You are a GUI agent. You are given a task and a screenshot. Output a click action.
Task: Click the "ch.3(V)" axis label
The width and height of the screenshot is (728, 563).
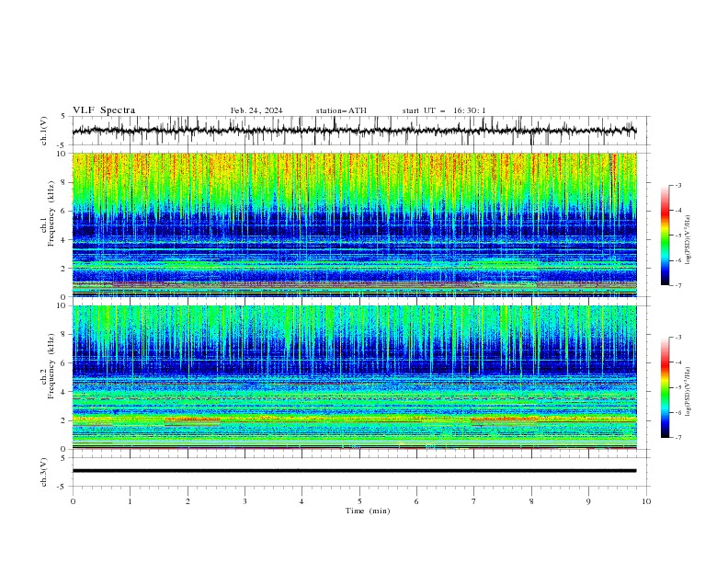coord(44,472)
